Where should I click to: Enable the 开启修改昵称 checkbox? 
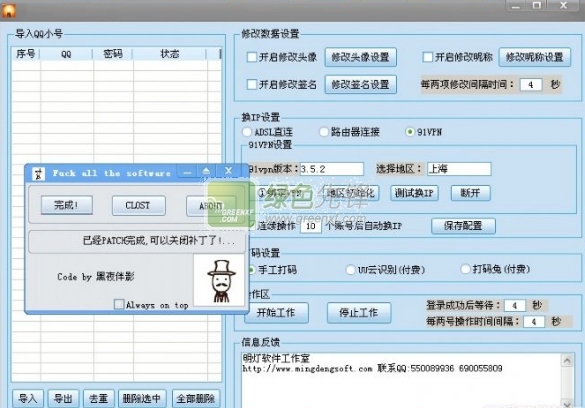tap(428, 57)
